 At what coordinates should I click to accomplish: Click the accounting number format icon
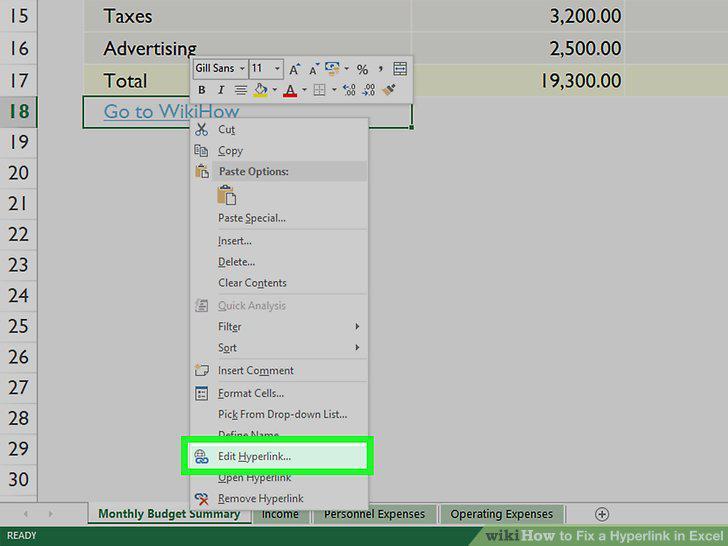(x=332, y=69)
